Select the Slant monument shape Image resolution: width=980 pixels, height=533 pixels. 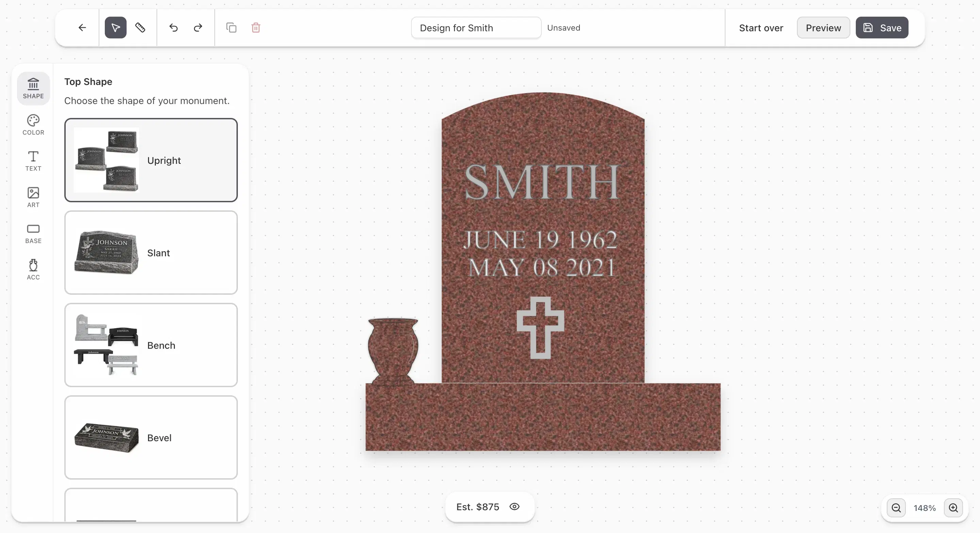[x=151, y=253]
